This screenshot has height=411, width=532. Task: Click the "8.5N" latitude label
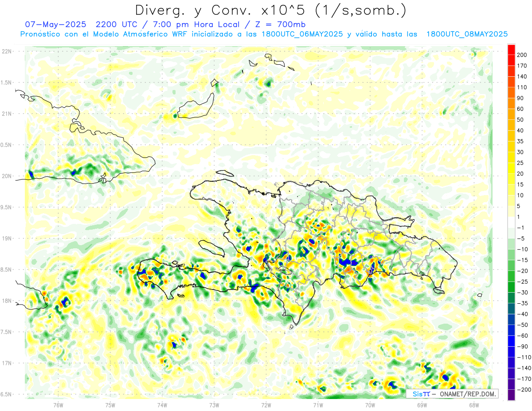click(7, 270)
